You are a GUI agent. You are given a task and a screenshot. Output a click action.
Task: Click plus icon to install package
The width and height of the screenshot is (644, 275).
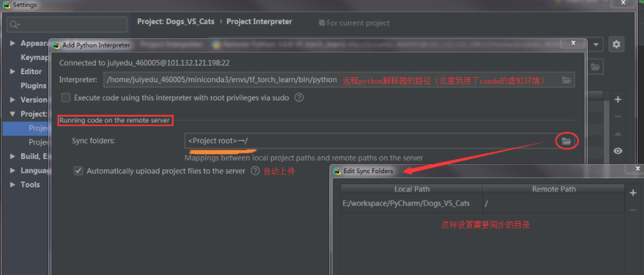click(617, 99)
